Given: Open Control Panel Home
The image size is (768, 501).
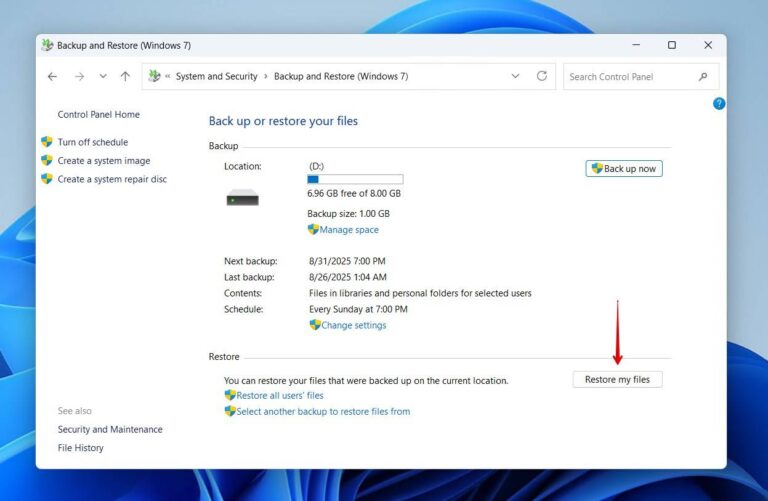Looking at the screenshot, I should tap(98, 115).
